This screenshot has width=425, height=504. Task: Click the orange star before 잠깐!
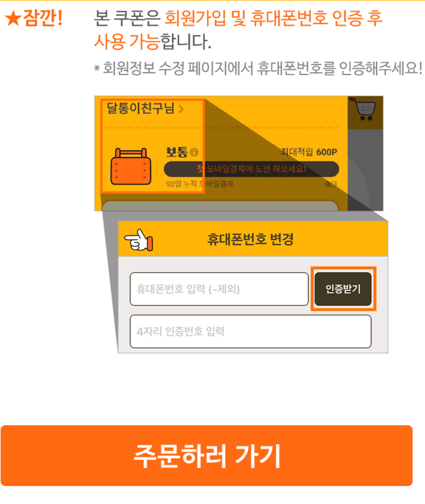(x=13, y=18)
